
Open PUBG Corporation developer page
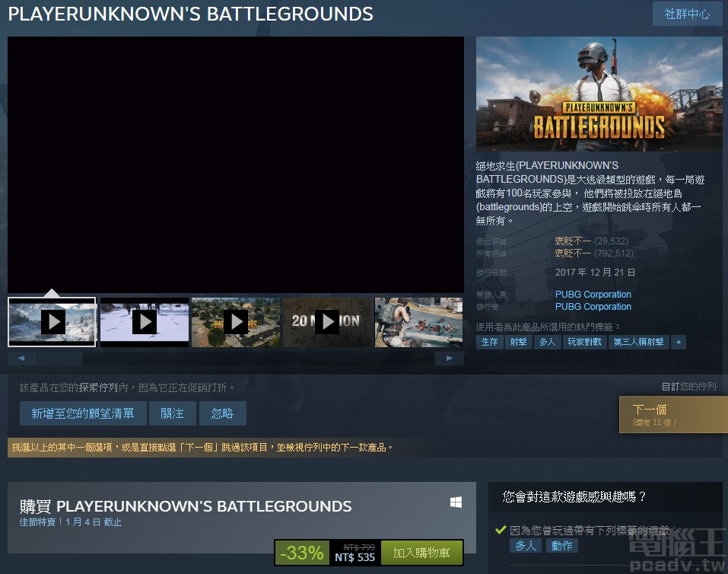(593, 294)
